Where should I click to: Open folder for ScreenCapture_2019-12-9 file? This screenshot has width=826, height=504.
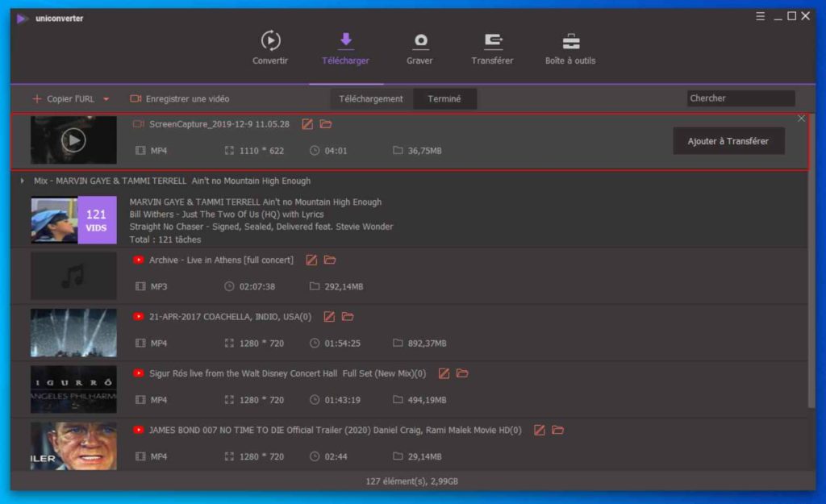[x=326, y=124]
